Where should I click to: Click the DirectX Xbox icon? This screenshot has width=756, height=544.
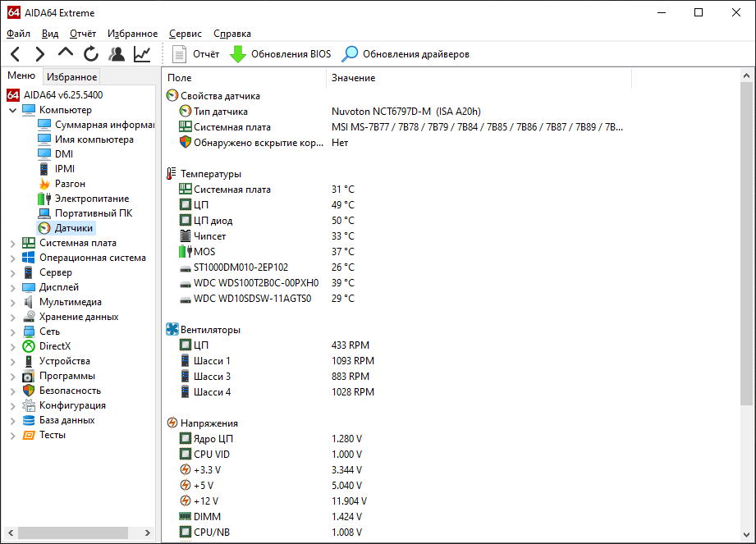point(29,346)
